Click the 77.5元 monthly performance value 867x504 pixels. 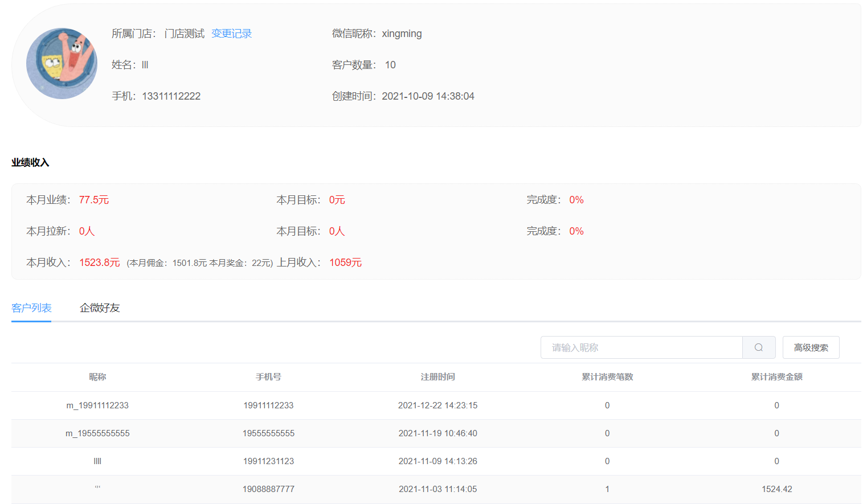(94, 200)
